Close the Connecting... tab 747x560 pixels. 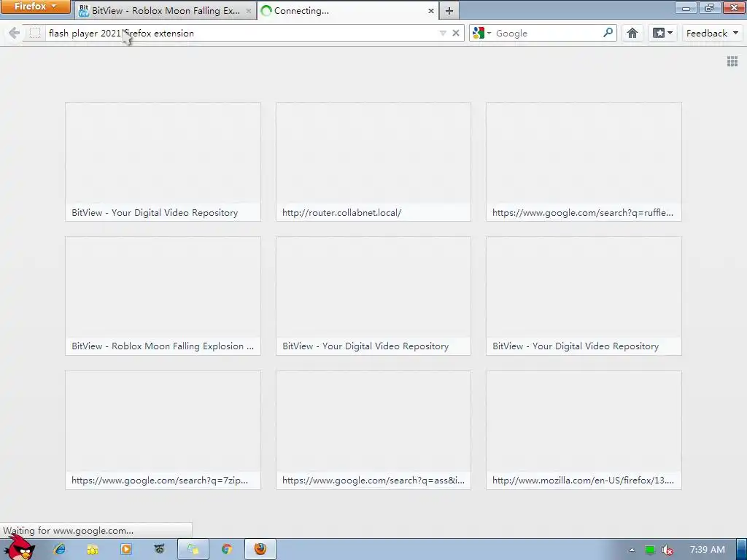[x=430, y=10]
